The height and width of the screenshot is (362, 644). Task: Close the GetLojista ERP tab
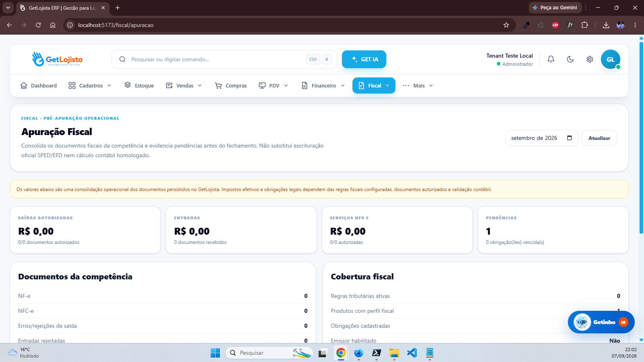tap(103, 8)
